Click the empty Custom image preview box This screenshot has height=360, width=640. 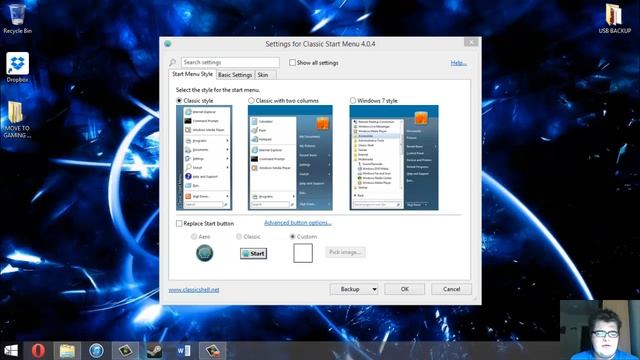(x=303, y=253)
